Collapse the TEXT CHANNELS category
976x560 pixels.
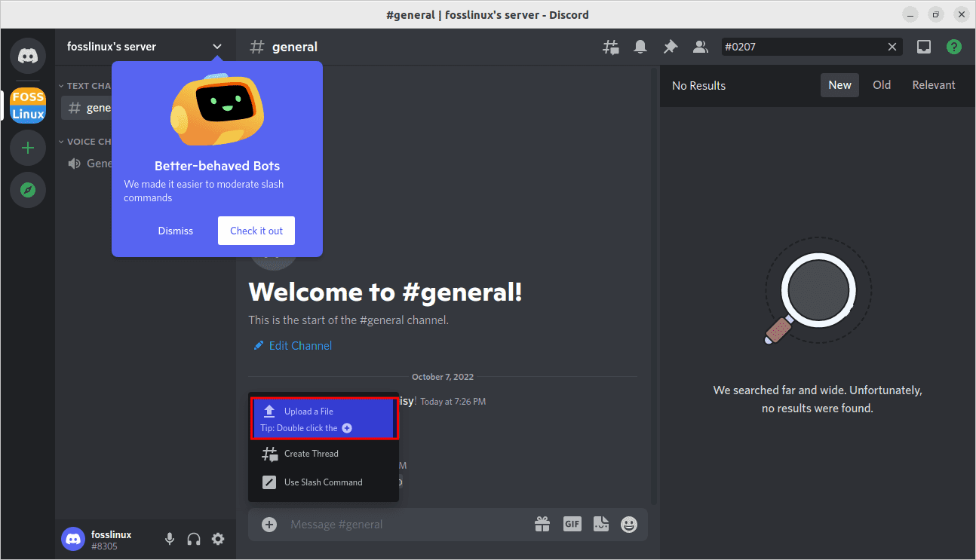(85, 86)
